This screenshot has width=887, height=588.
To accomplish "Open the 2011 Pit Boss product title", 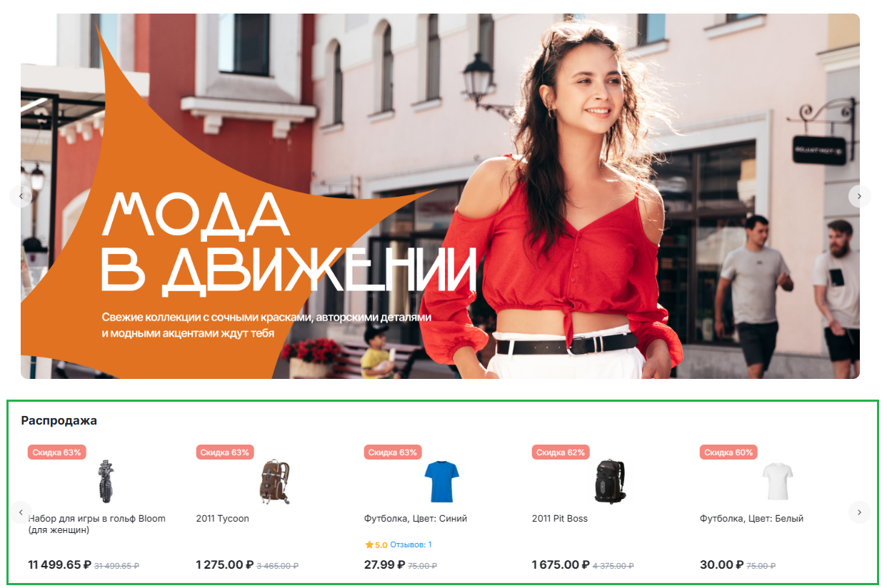I will click(560, 519).
